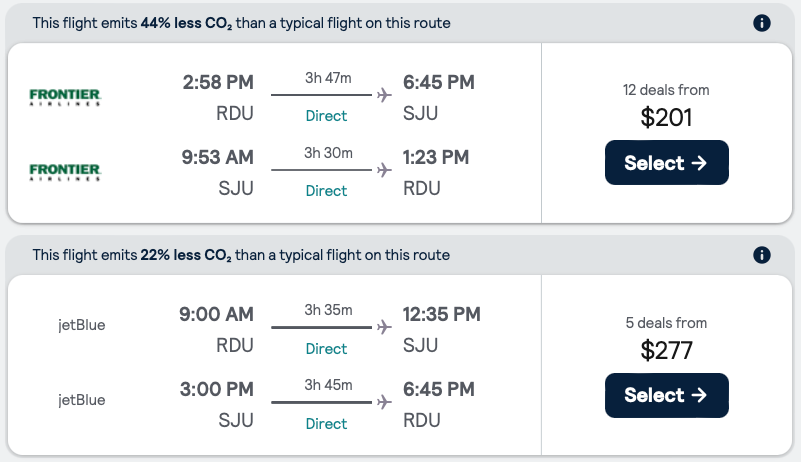Click Frontier Airlines logo for return flight

(x=66, y=172)
